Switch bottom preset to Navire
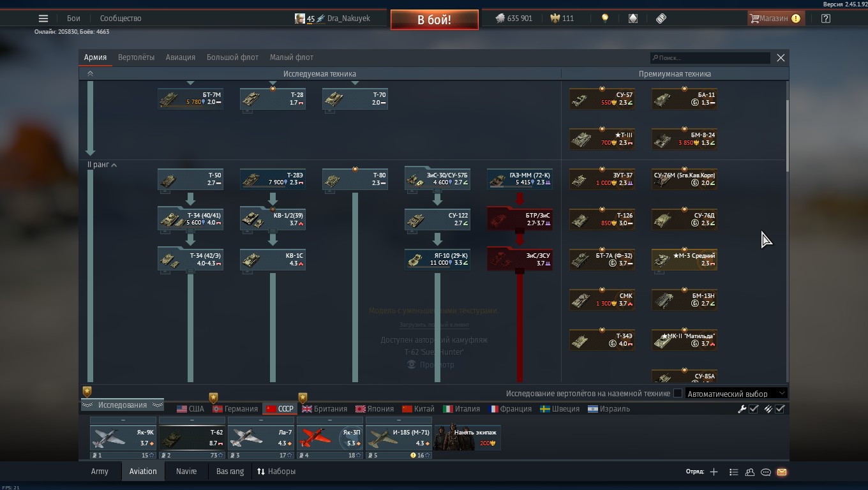This screenshot has width=868, height=490. click(186, 471)
